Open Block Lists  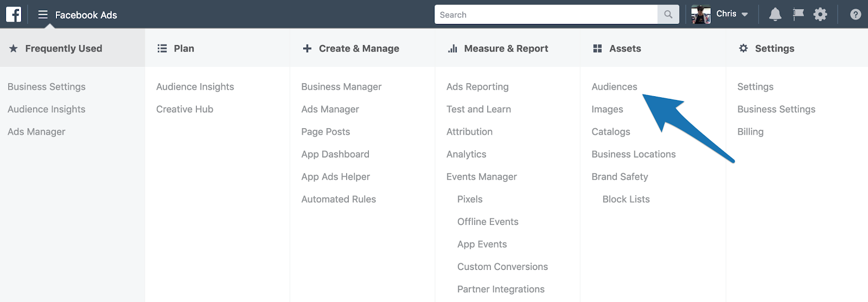click(x=626, y=199)
